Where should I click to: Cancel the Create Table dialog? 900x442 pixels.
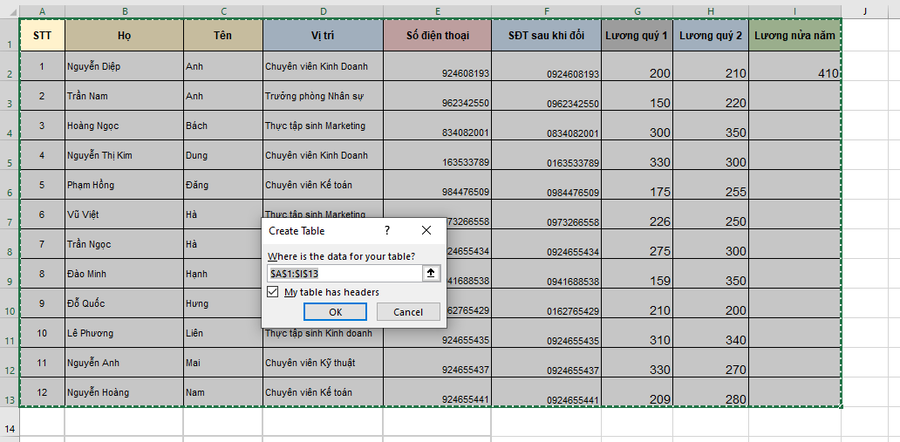[408, 312]
